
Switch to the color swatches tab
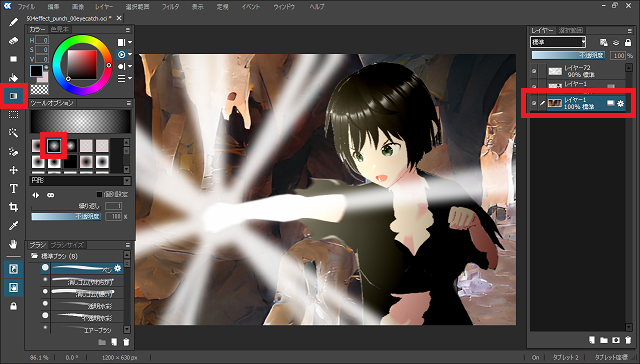click(60, 29)
